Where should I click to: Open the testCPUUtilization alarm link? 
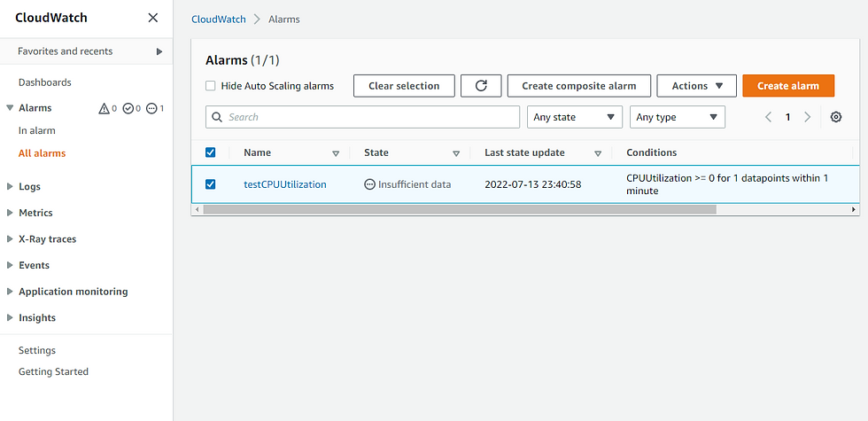[x=285, y=184]
